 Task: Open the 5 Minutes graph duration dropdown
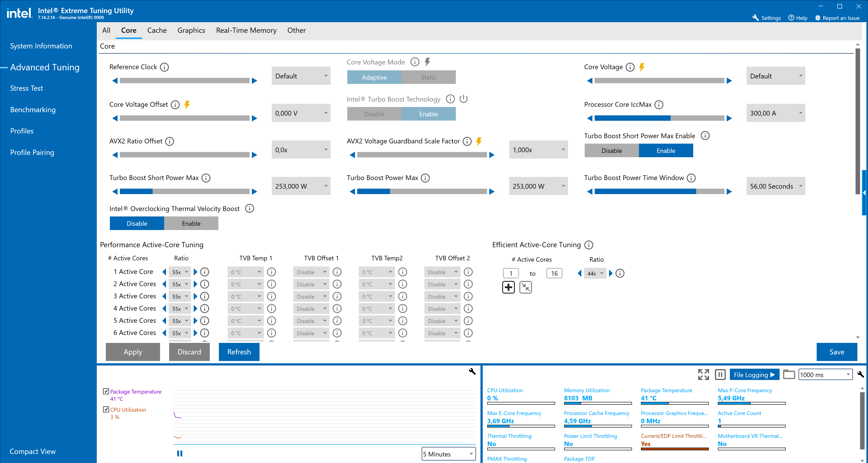click(x=448, y=454)
